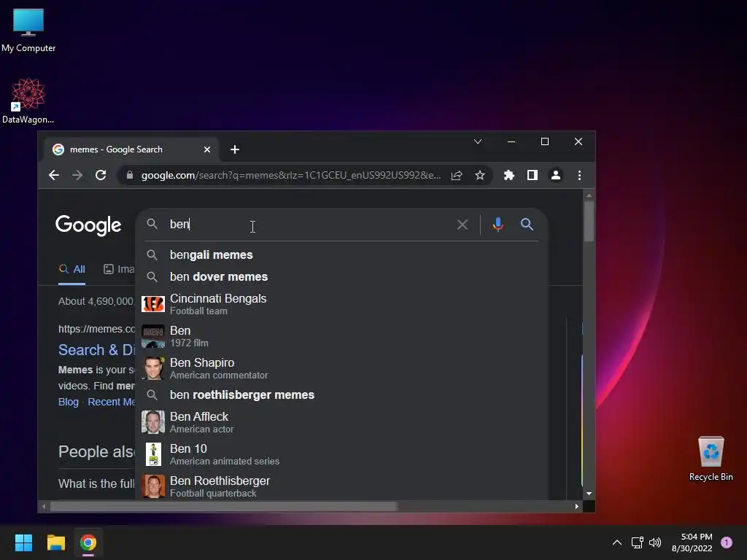
Task: Open the clock showing 5:04 PM
Action: pyautogui.click(x=692, y=542)
